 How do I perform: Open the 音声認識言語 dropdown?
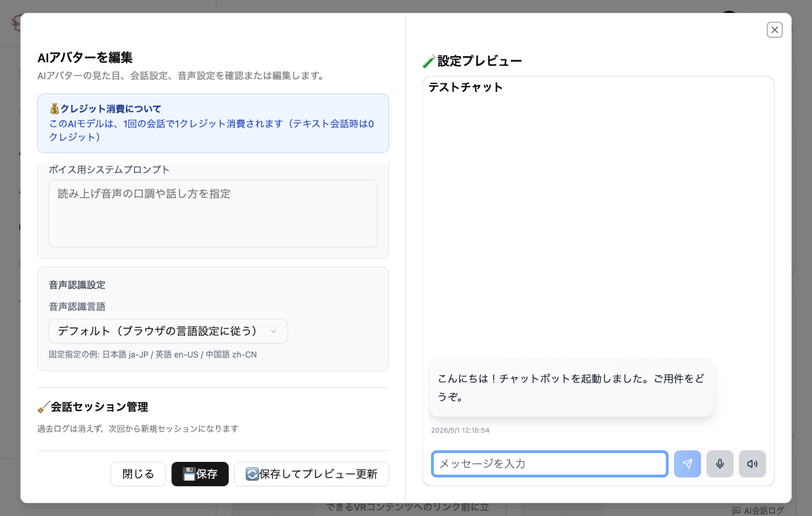[x=168, y=331]
